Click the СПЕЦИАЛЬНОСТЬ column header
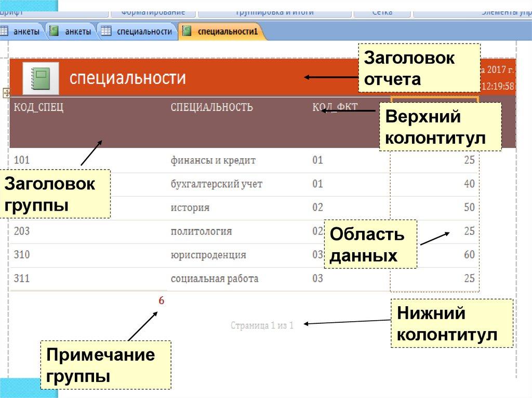Image resolution: width=532 pixels, height=398 pixels. pyautogui.click(x=211, y=107)
